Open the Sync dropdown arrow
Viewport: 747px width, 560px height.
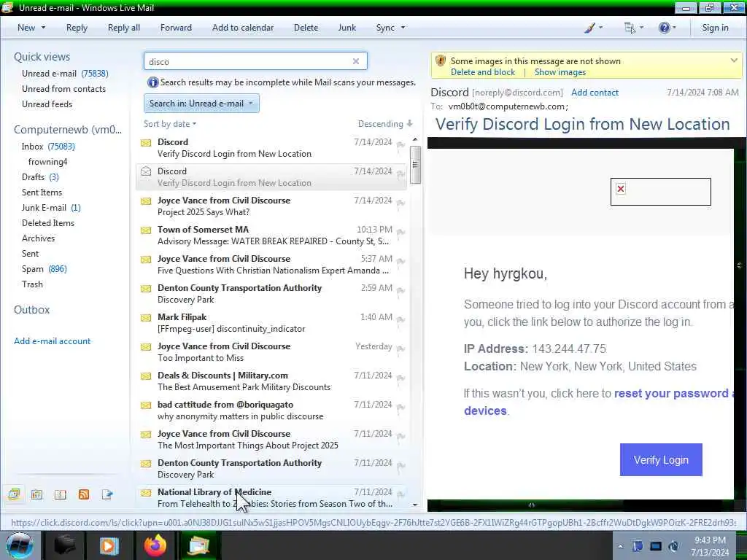(403, 28)
